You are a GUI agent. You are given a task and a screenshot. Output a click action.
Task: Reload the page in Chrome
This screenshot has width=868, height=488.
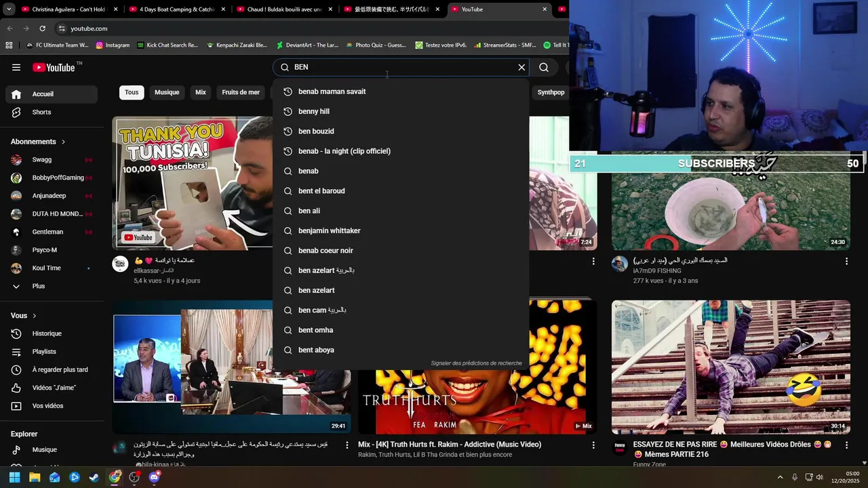pos(43,28)
